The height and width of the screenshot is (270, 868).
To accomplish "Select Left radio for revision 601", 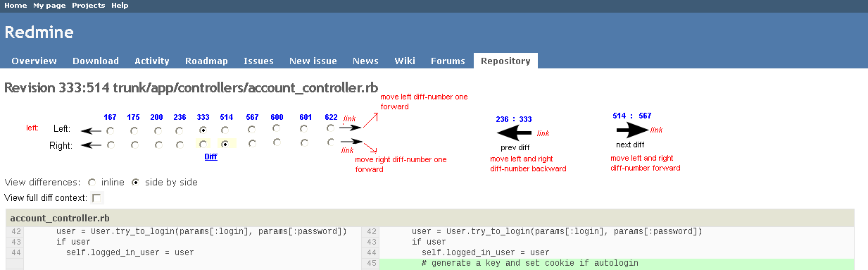I will 305,129.
